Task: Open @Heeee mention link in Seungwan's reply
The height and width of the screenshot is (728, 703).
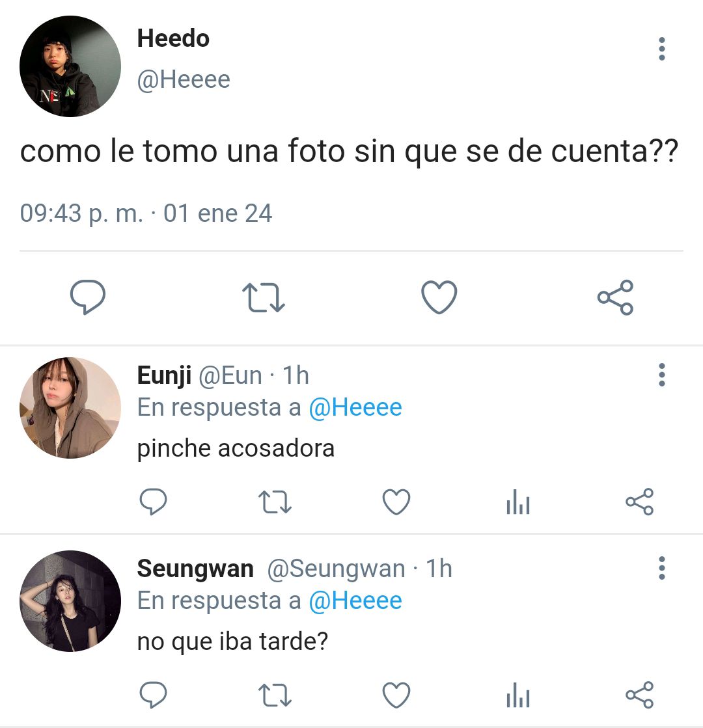Action: click(355, 600)
